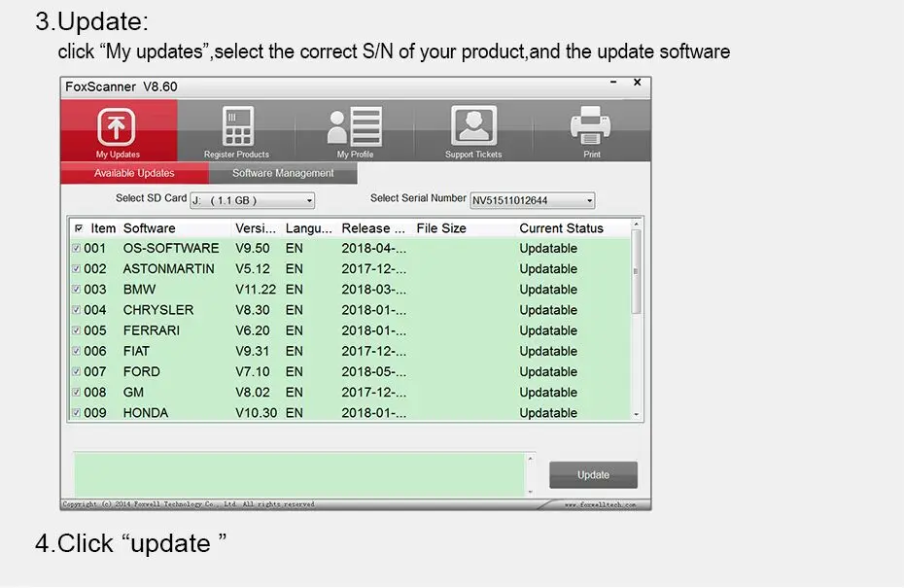Screen dimensions: 904x588
Task: Minimize the FoxScanner window
Action: 613,83
